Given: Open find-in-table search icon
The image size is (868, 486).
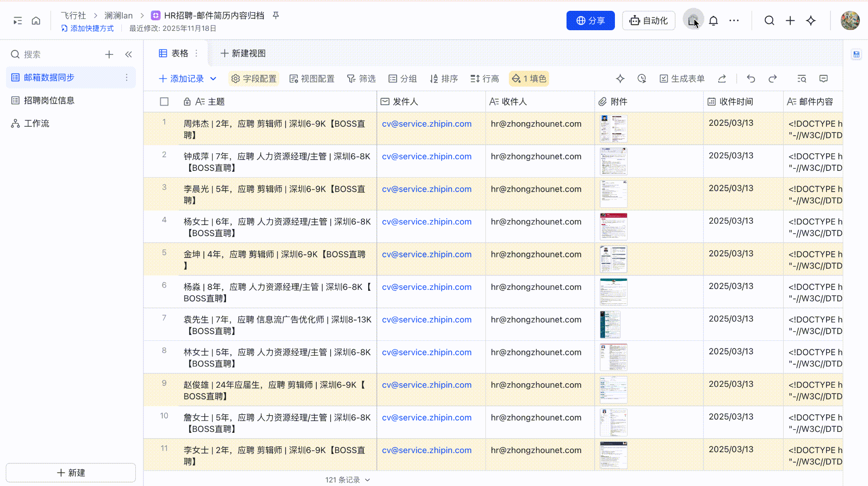Looking at the screenshot, I should pyautogui.click(x=802, y=79).
